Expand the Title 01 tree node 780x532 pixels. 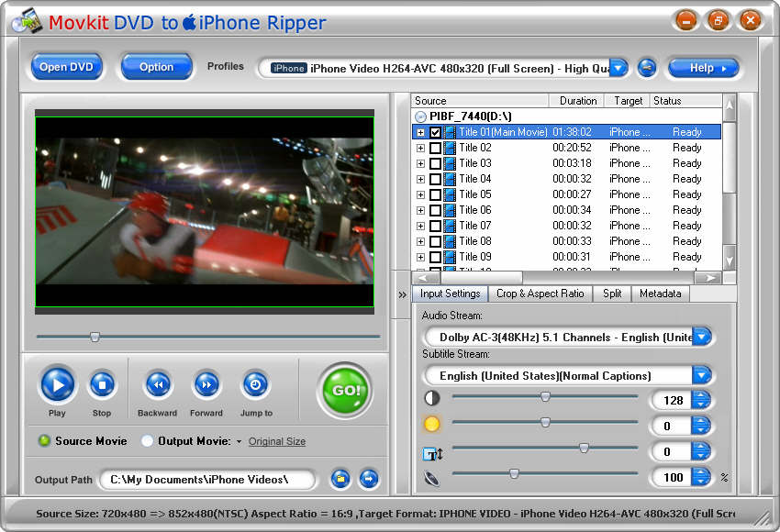click(421, 132)
